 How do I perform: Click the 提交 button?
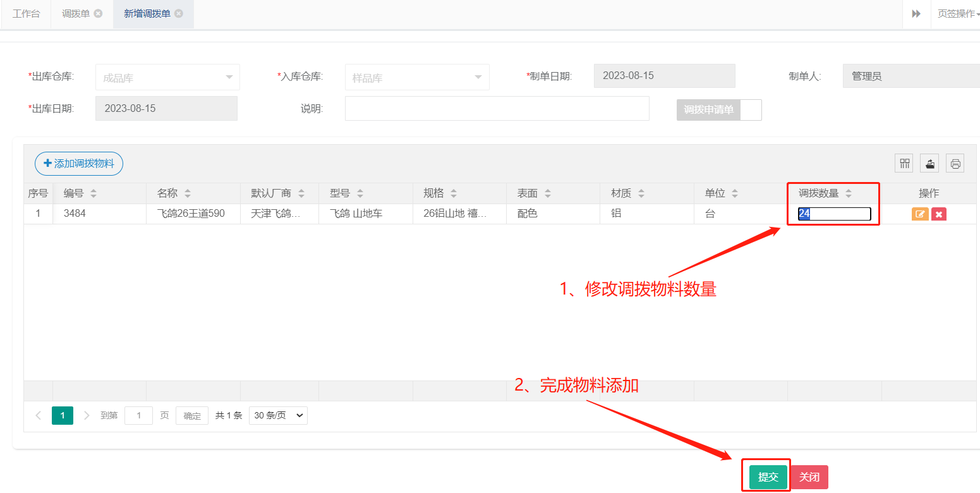point(768,477)
